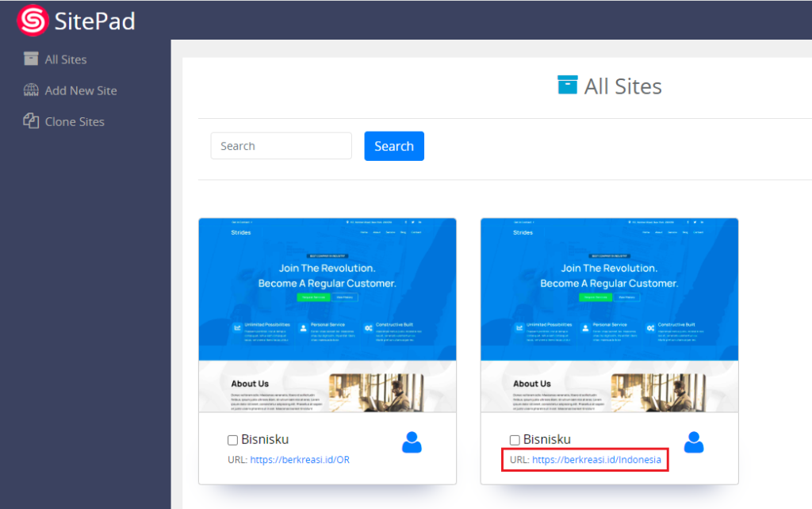The width and height of the screenshot is (812, 509).
Task: Check the right Bisnisku site checkbox
Action: (515, 439)
